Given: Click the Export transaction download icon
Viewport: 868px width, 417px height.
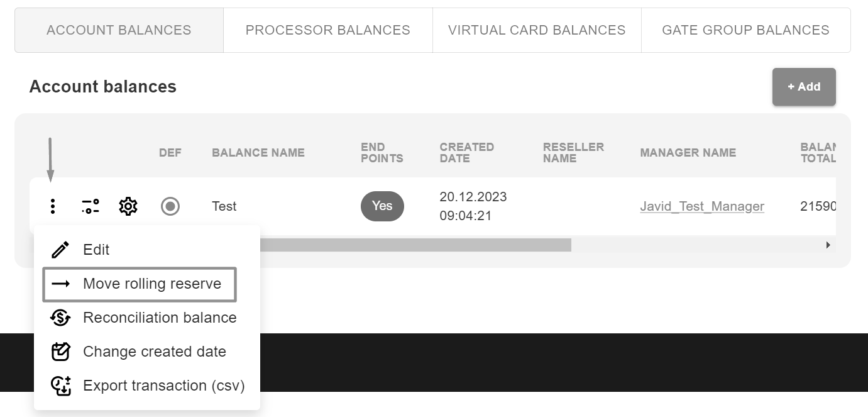Looking at the screenshot, I should click(x=60, y=386).
